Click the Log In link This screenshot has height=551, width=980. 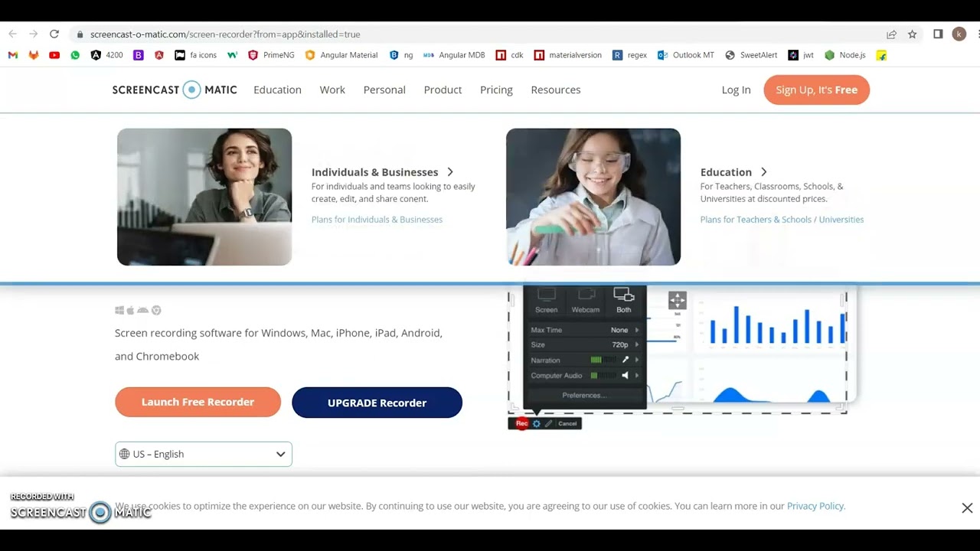[736, 90]
